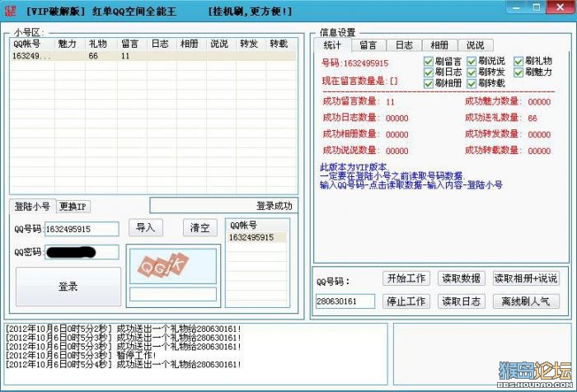This screenshot has height=392, width=577.
Task: Click the 说说 column header in 小号区
Action: click(x=221, y=44)
